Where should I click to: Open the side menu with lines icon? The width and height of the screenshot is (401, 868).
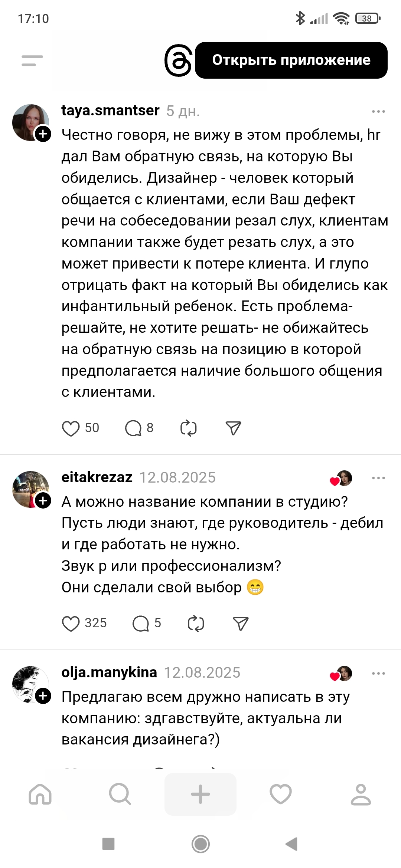click(32, 60)
